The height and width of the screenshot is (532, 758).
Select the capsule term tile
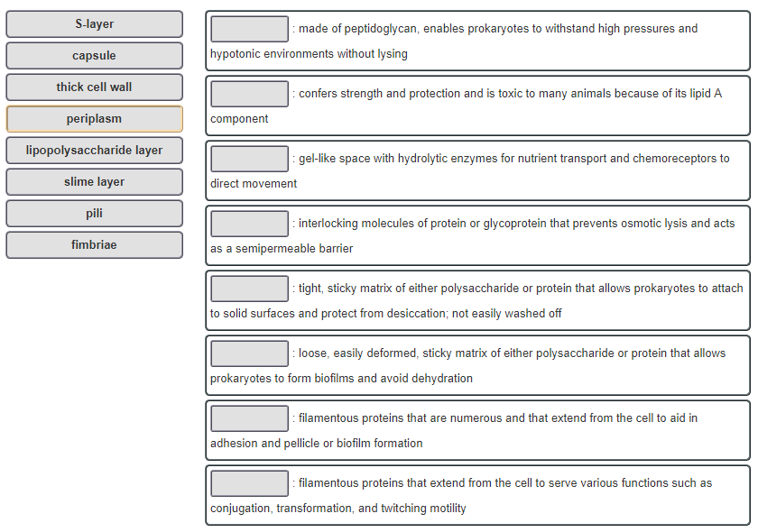94,56
